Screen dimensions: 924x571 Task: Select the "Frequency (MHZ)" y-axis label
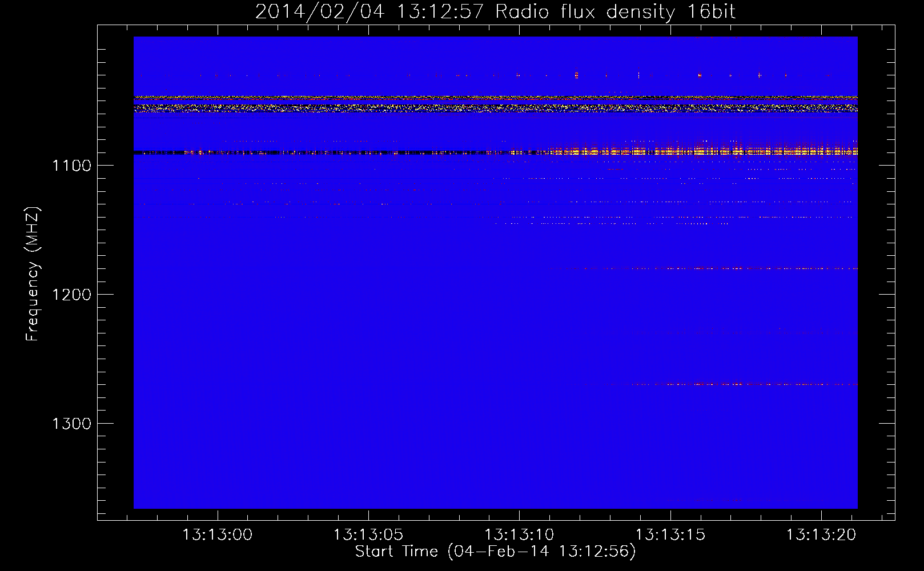(33, 274)
